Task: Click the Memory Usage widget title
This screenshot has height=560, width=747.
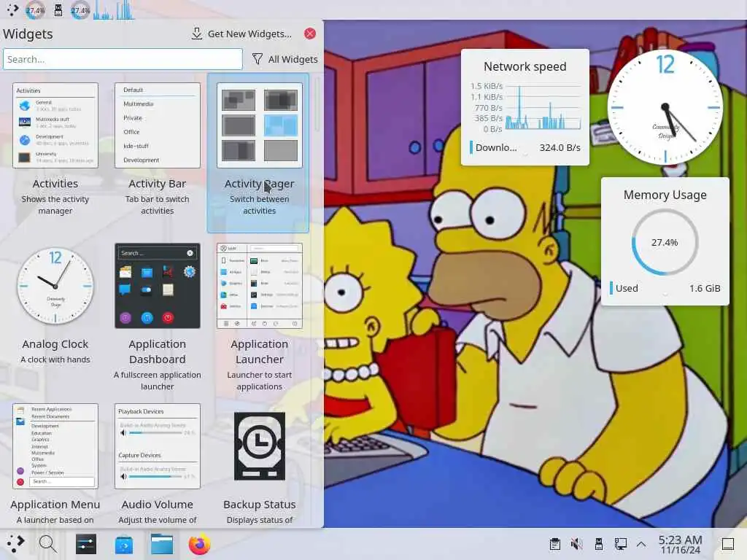Action: pyautogui.click(x=665, y=195)
